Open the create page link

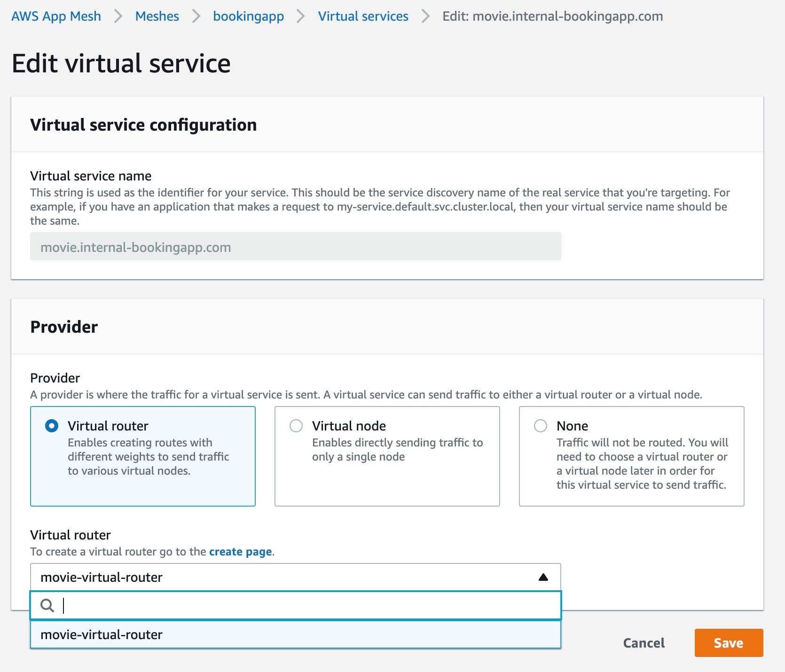pos(240,552)
